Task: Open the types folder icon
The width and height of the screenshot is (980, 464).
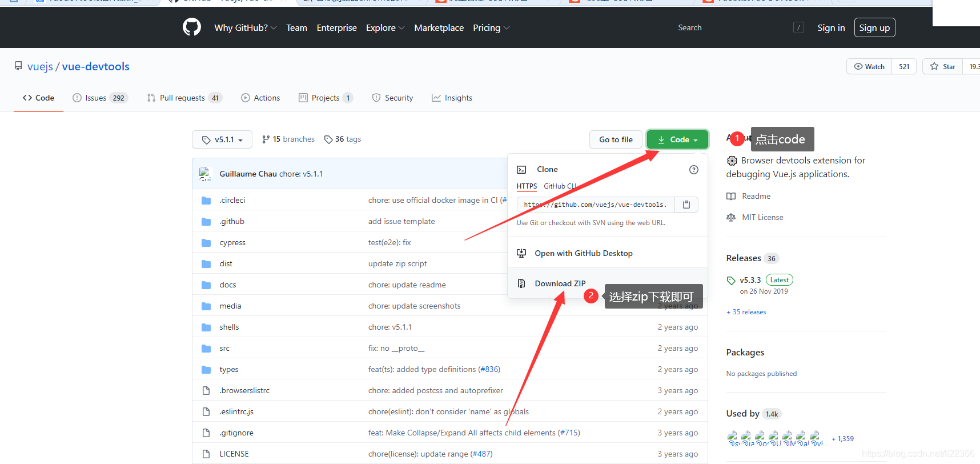Action: [206, 370]
